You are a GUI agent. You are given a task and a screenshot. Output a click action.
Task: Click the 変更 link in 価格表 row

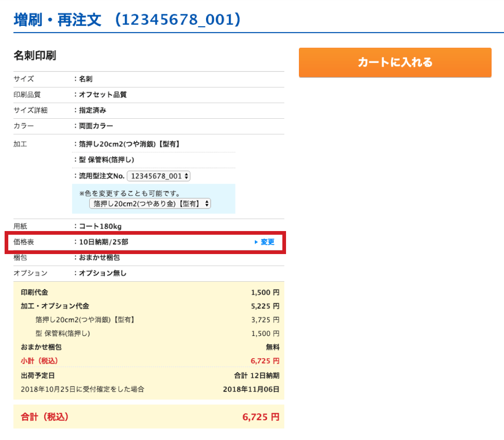point(267,242)
